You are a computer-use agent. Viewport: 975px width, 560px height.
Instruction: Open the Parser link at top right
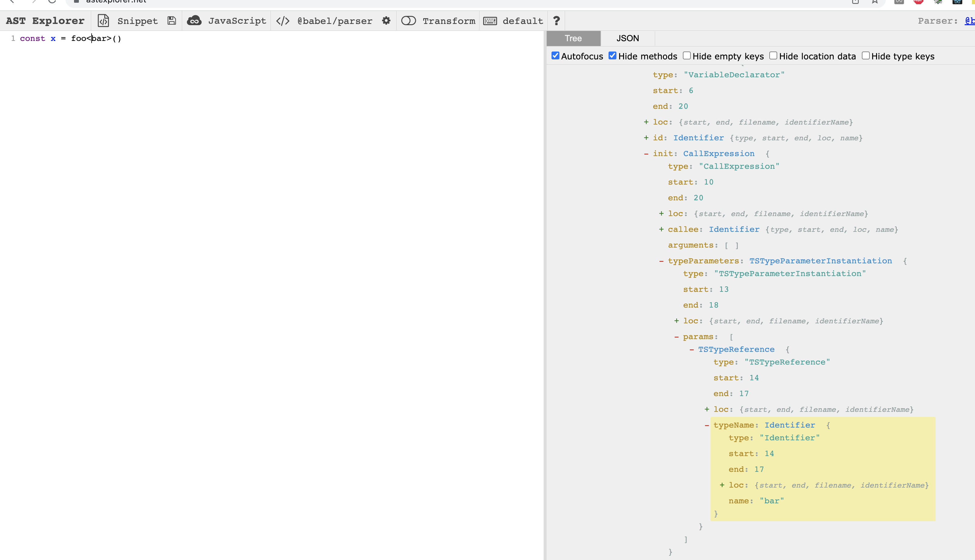click(969, 21)
